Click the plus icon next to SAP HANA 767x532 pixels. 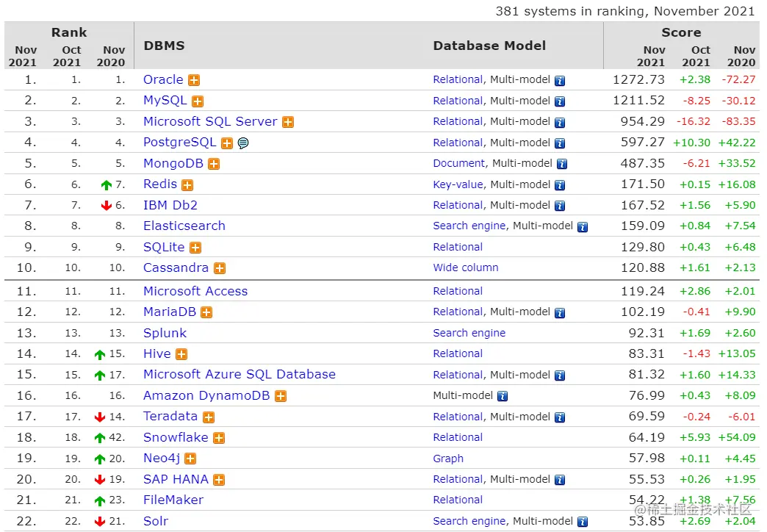point(219,480)
